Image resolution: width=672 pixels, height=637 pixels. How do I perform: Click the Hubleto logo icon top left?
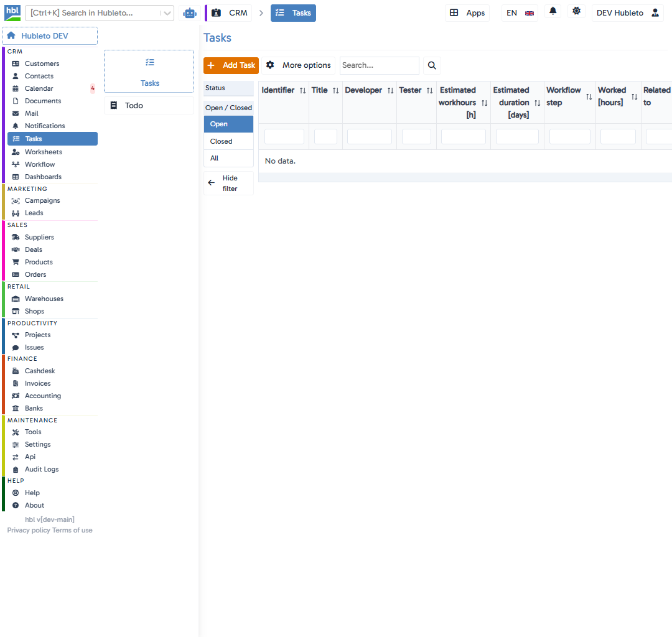click(12, 12)
